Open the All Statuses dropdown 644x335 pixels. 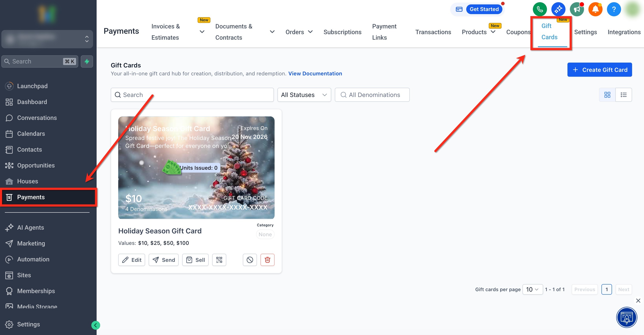(x=304, y=95)
